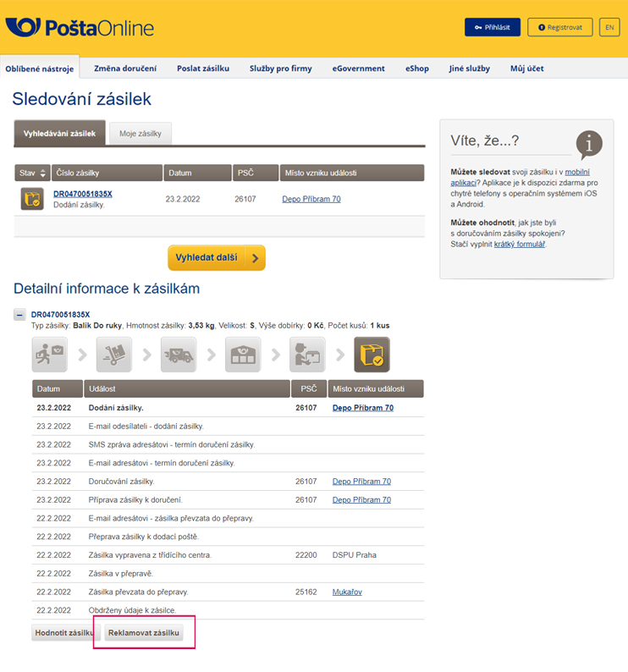
Task: Click the post office depot stage icon
Action: [x=242, y=355]
